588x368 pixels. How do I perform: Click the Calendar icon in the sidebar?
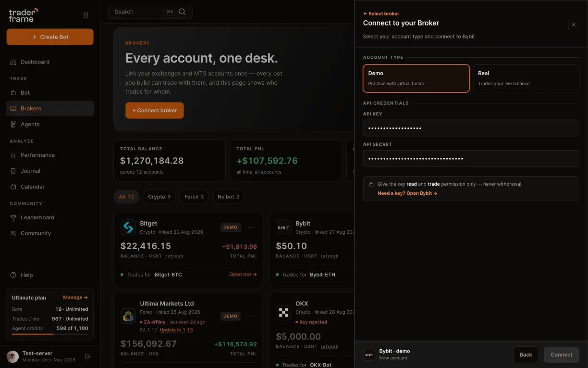[x=13, y=187]
